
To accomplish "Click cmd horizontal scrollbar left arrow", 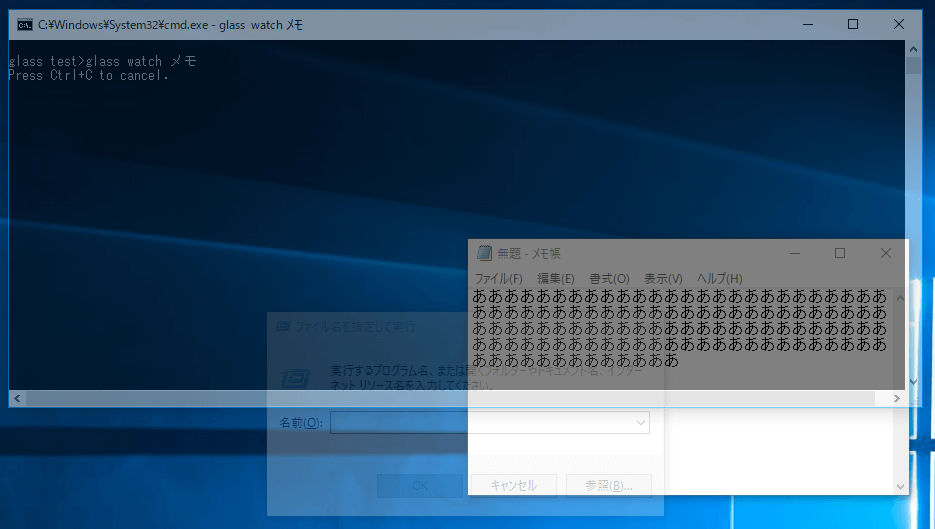I will (17, 398).
